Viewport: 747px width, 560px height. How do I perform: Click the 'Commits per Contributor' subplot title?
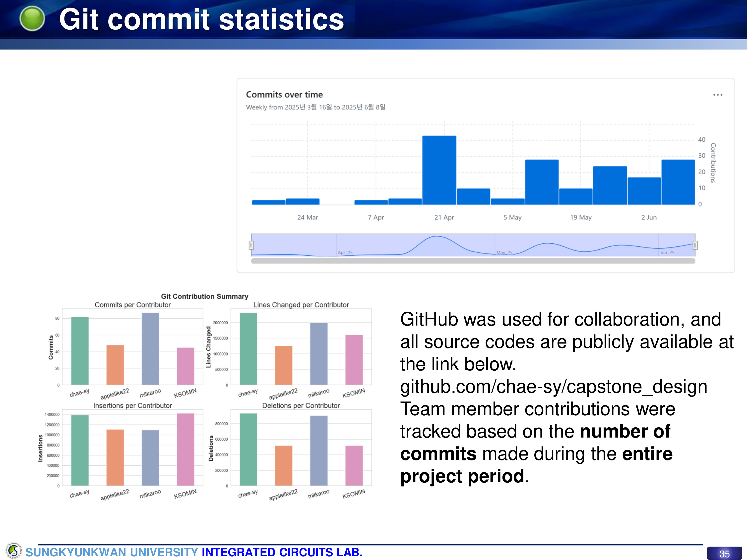pos(133,305)
